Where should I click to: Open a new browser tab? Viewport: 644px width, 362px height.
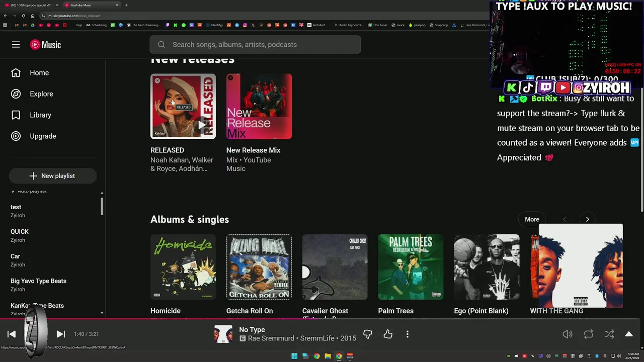[126, 5]
